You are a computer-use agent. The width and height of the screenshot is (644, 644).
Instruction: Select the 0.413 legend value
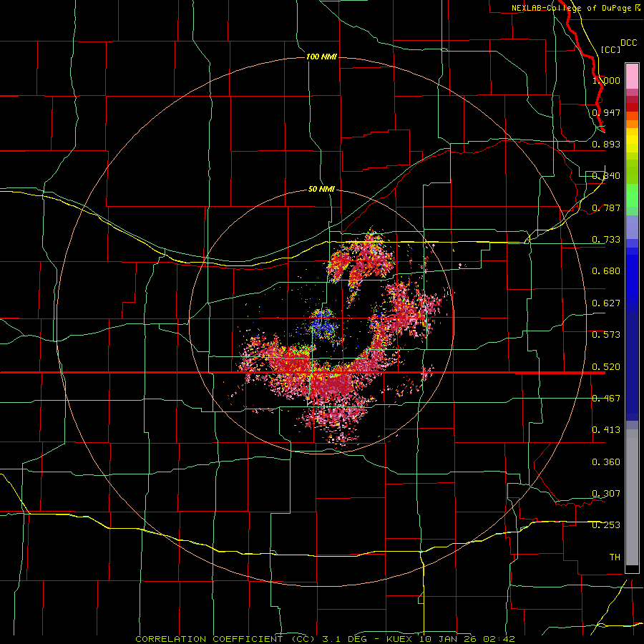click(x=606, y=430)
